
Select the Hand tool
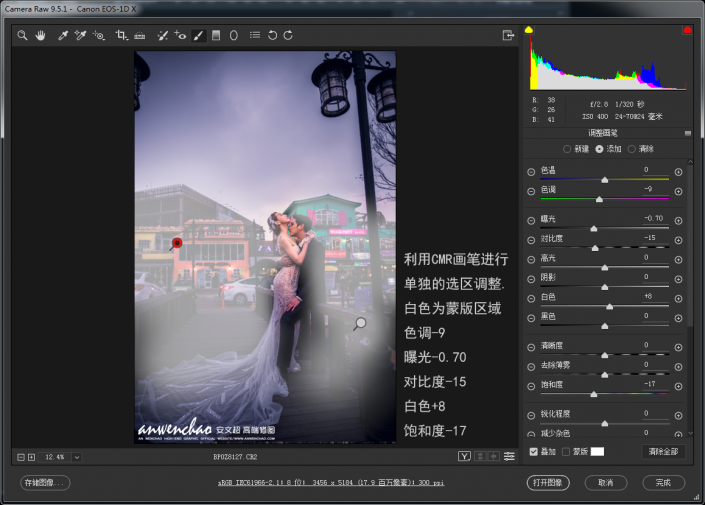[41, 35]
